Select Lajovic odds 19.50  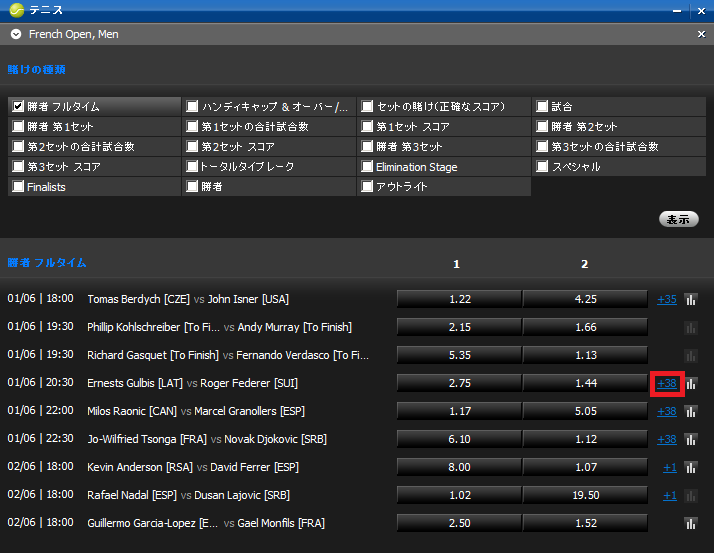[585, 496]
